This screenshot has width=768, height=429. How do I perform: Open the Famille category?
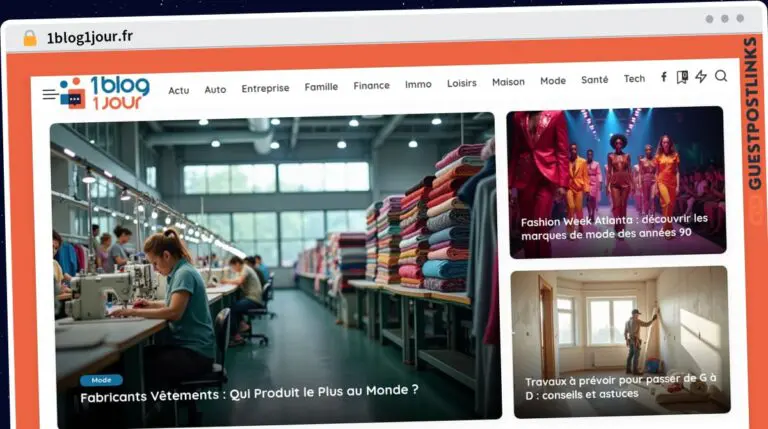[321, 87]
